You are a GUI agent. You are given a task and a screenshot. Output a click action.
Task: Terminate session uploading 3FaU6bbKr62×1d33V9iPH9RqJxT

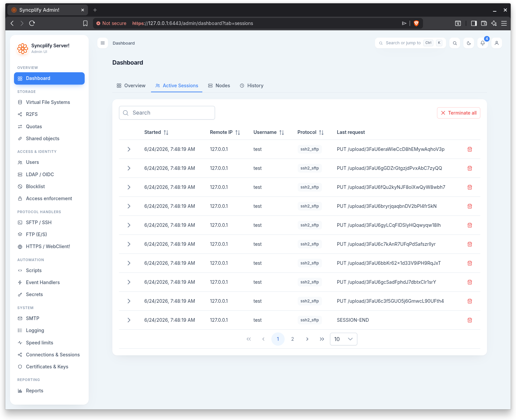point(470,263)
